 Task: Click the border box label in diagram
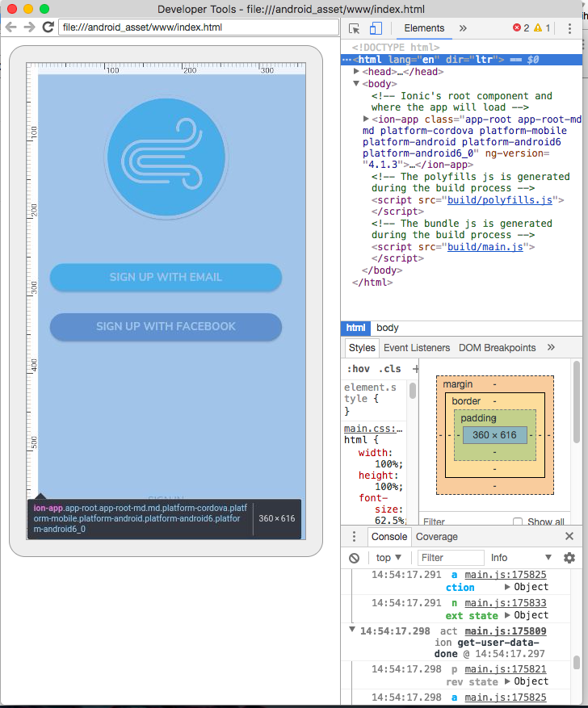click(466, 401)
